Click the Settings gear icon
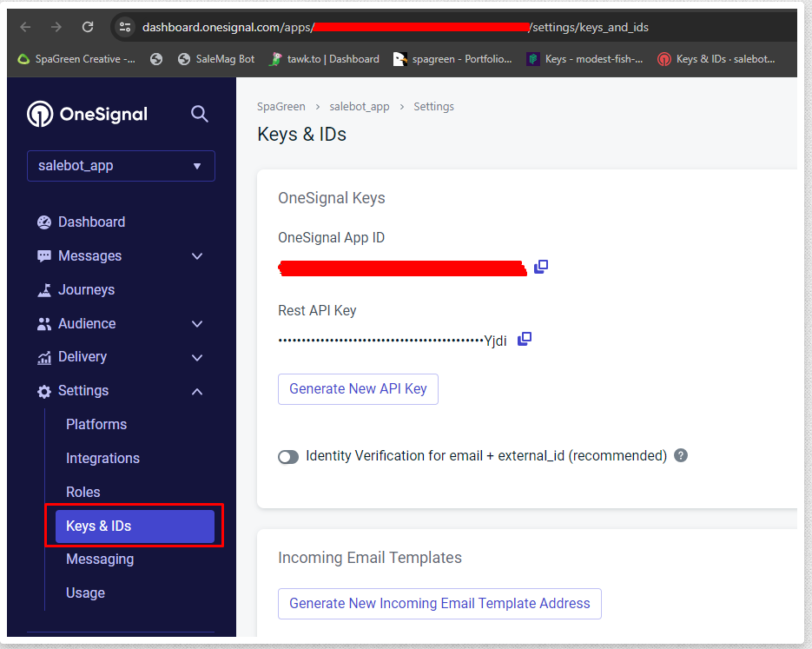The image size is (812, 649). [x=44, y=392]
